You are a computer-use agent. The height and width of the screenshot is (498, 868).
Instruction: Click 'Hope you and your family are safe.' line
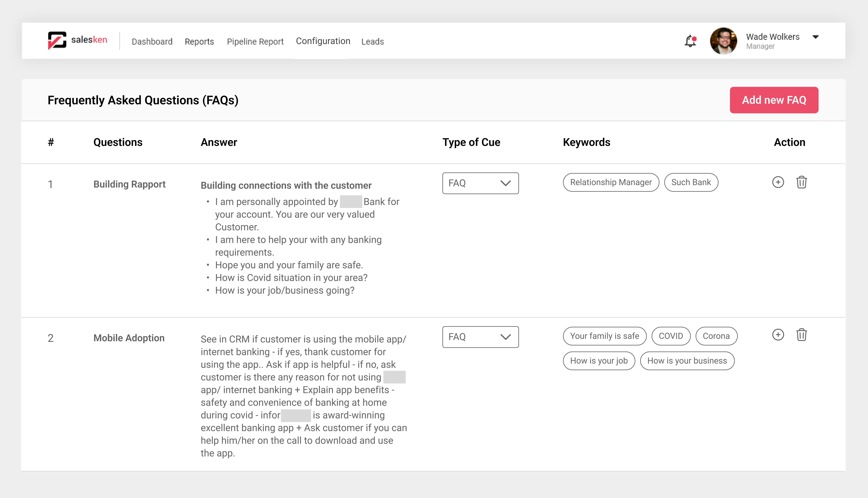(x=289, y=265)
